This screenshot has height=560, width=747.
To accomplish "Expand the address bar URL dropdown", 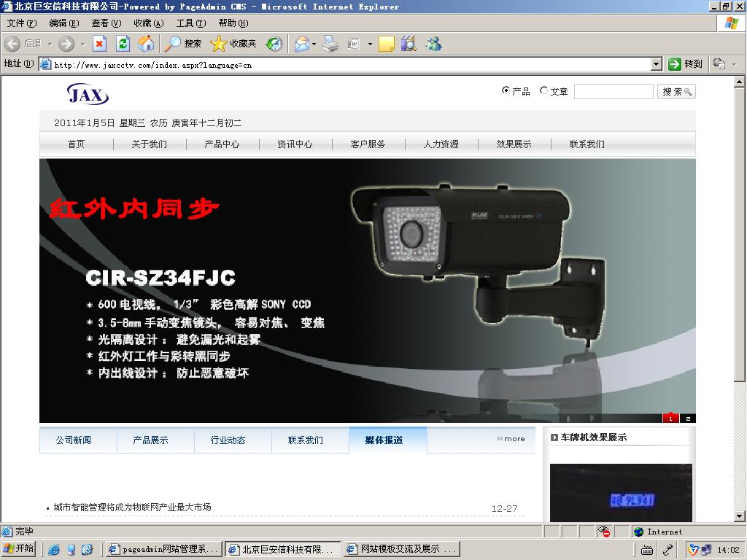I will tap(657, 64).
